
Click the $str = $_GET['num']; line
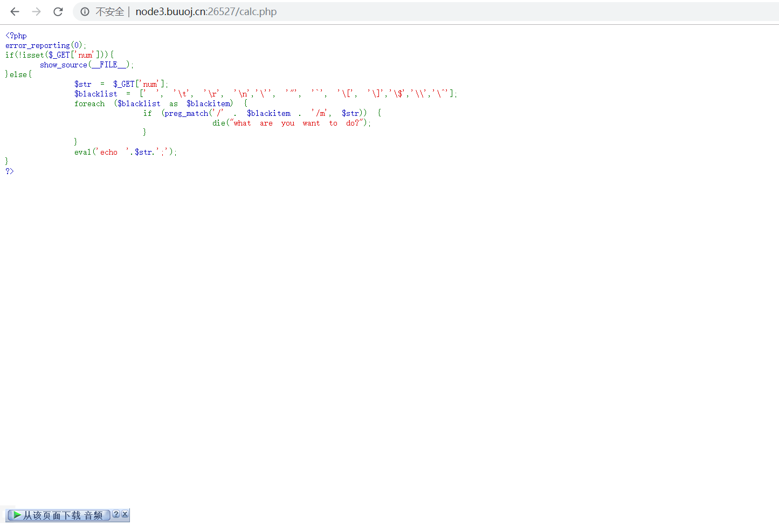(x=121, y=84)
